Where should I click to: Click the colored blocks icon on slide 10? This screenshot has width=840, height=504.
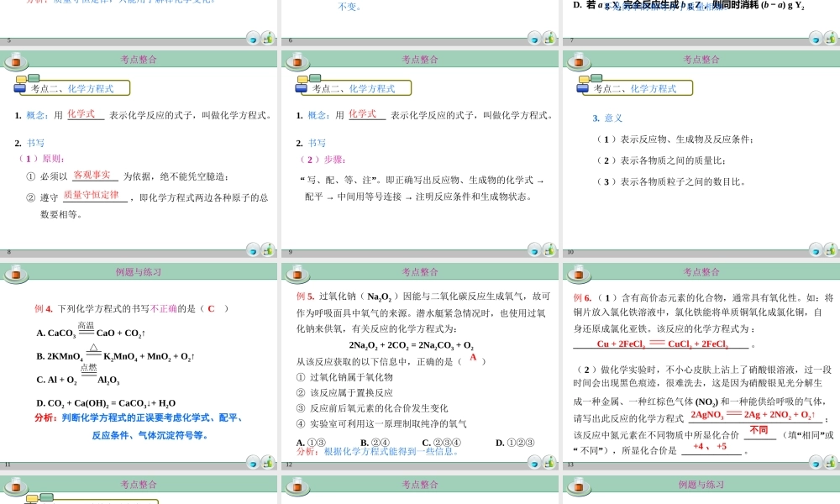(590, 83)
